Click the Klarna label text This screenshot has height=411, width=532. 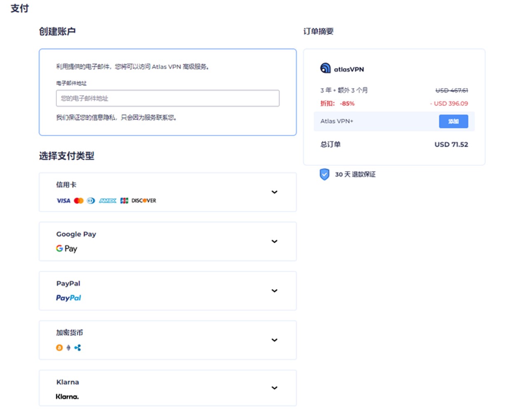[68, 382]
